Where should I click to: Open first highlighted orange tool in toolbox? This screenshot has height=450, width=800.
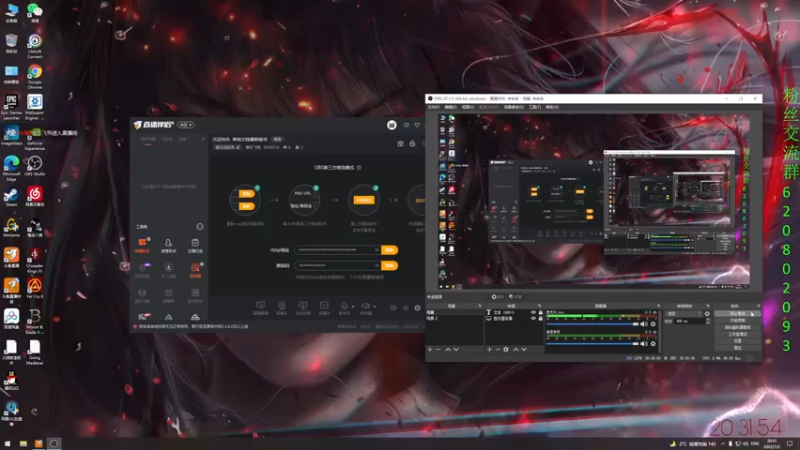pyautogui.click(x=142, y=243)
